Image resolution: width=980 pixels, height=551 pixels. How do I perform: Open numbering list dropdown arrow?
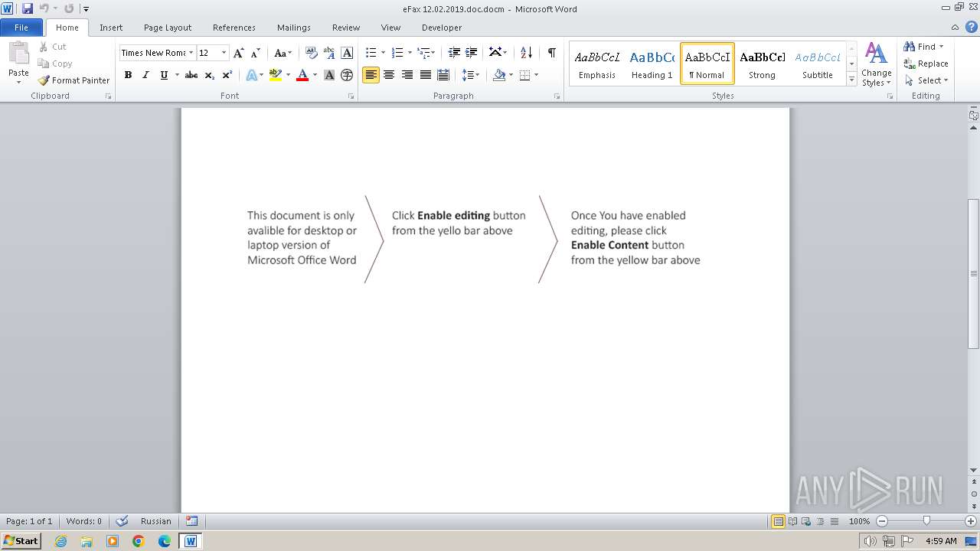click(x=410, y=53)
